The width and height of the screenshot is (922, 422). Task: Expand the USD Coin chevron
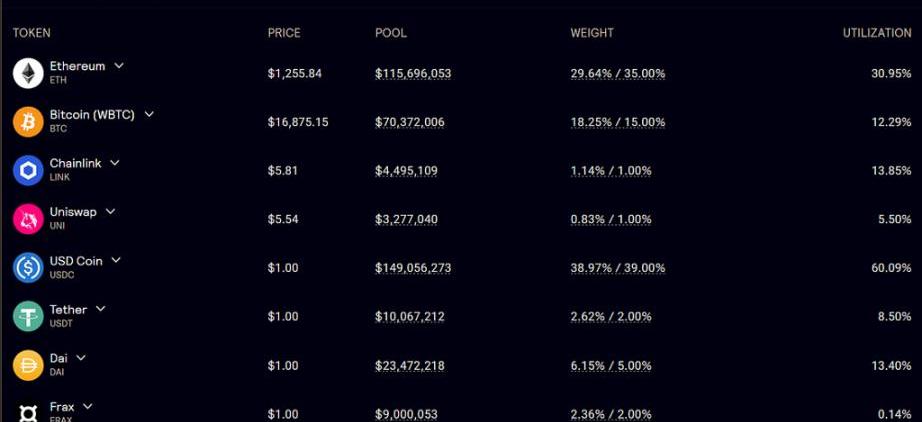[116, 260]
